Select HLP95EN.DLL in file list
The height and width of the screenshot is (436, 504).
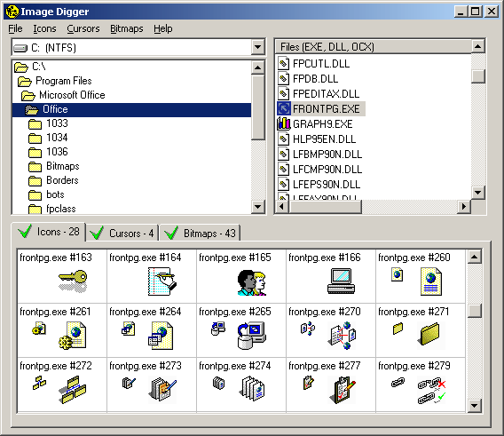(x=317, y=139)
